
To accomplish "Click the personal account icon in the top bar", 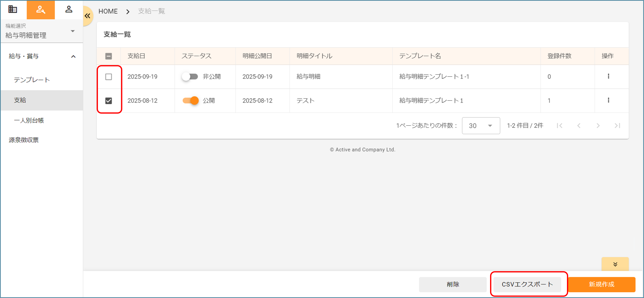I will 69,10.
